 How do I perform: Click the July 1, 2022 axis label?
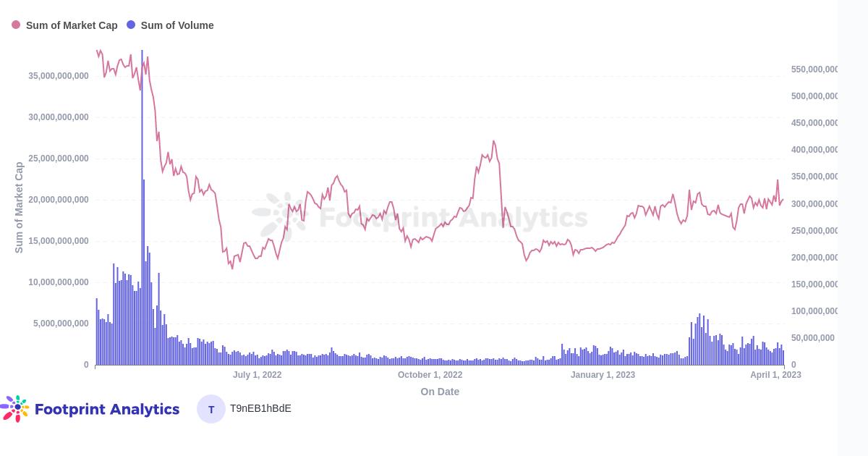pyautogui.click(x=258, y=375)
